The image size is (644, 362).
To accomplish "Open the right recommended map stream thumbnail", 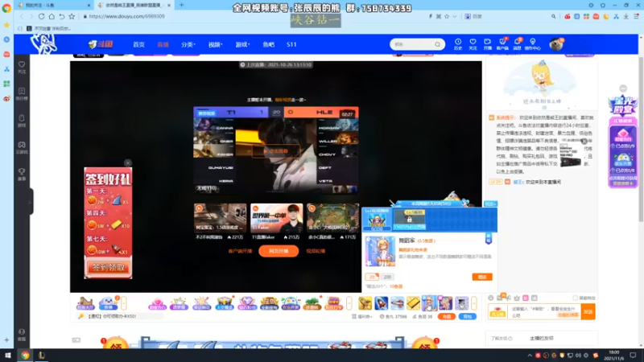I will click(x=332, y=218).
